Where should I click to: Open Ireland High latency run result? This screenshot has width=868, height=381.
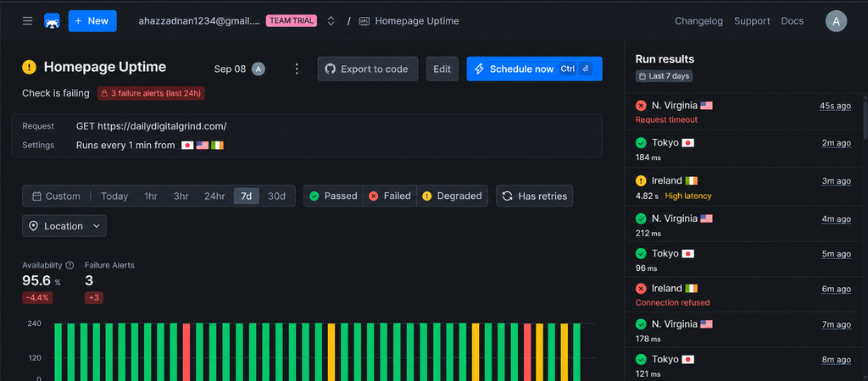point(743,186)
